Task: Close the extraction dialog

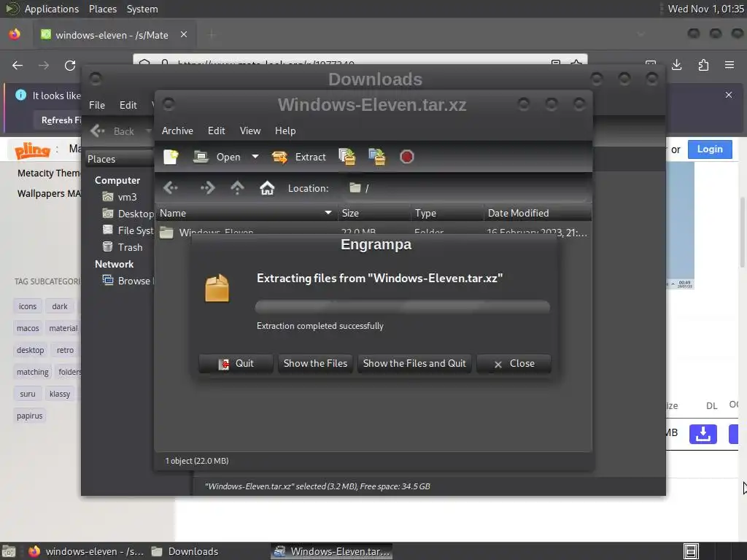Action: [514, 363]
